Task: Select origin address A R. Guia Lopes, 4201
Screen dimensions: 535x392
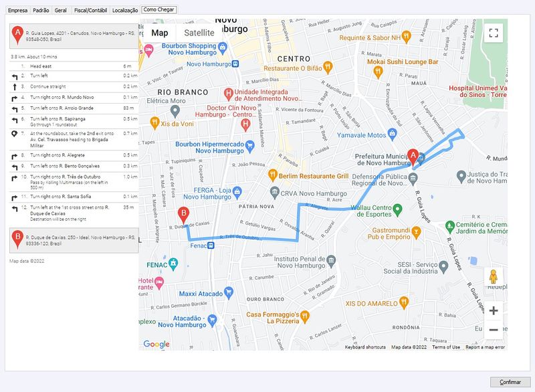Action: 74,36
